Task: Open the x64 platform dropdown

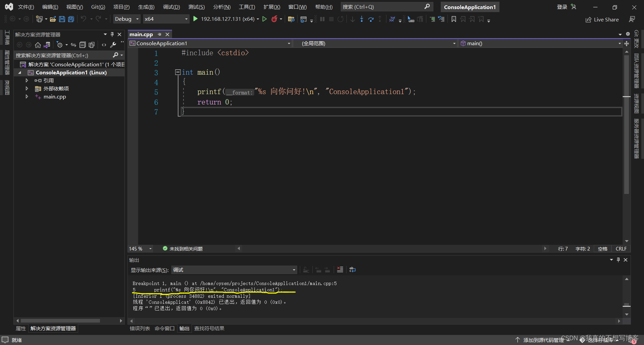Action: point(166,19)
